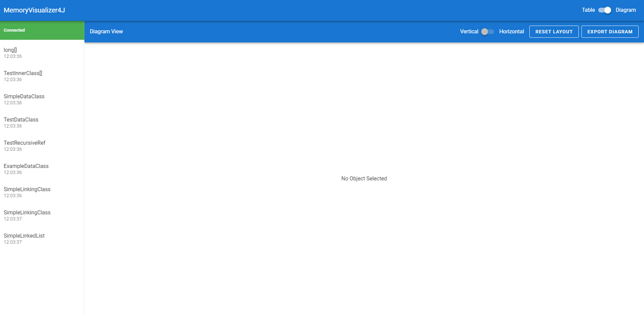Click the Connected status banner
644x314 pixels.
[42, 30]
